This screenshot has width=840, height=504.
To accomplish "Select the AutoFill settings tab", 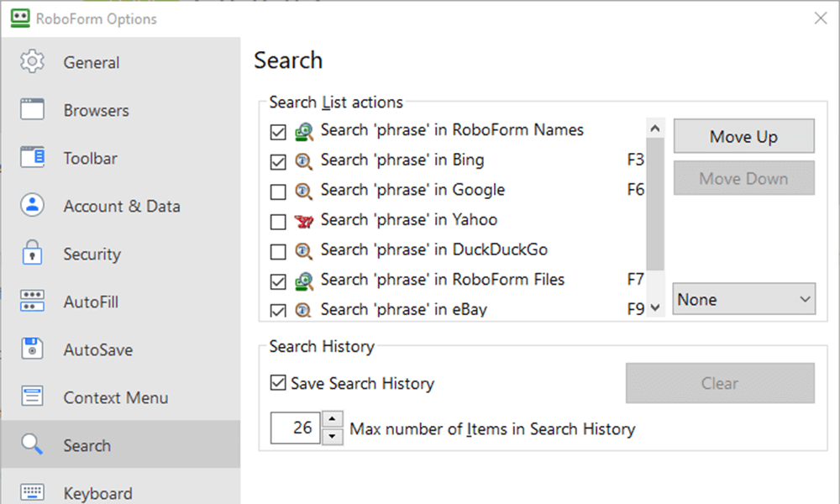I will [x=120, y=302].
